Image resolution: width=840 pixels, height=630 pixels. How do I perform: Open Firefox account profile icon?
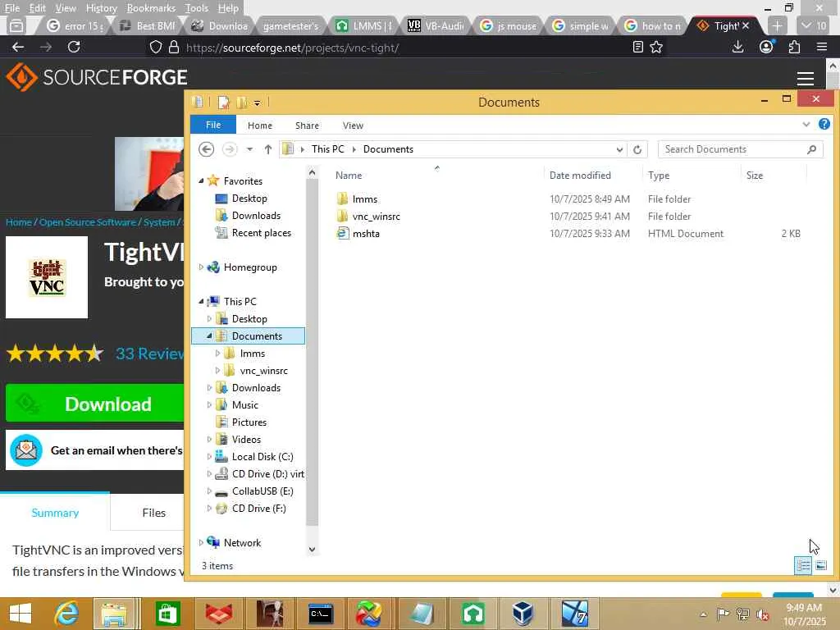pyautogui.click(x=767, y=47)
